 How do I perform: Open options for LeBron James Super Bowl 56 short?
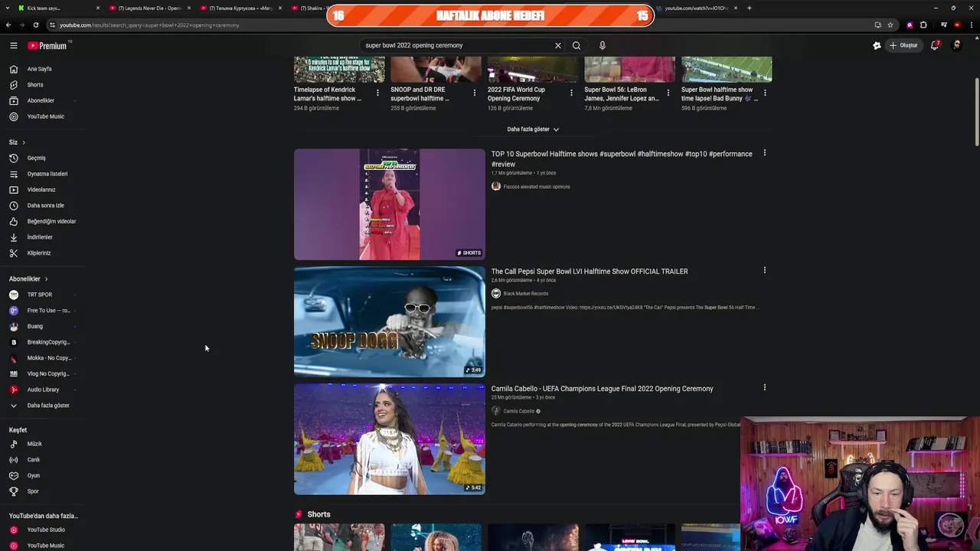[668, 93]
